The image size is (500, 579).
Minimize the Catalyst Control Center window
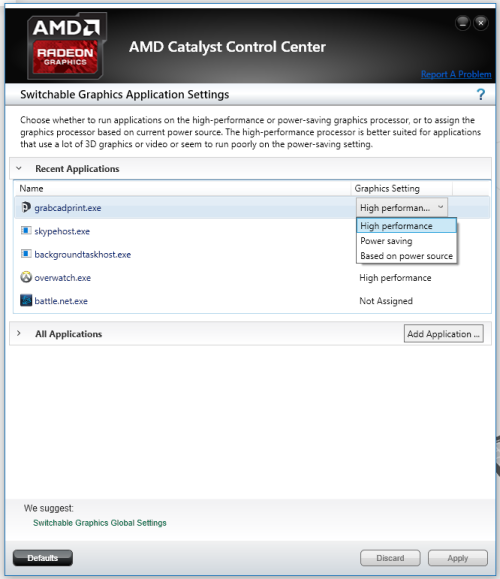(463, 23)
